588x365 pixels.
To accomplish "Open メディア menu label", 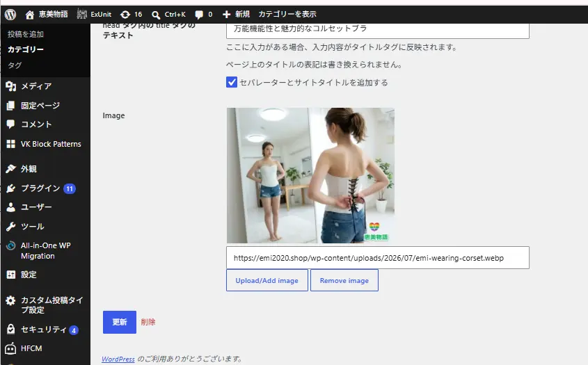I will 36,86.
